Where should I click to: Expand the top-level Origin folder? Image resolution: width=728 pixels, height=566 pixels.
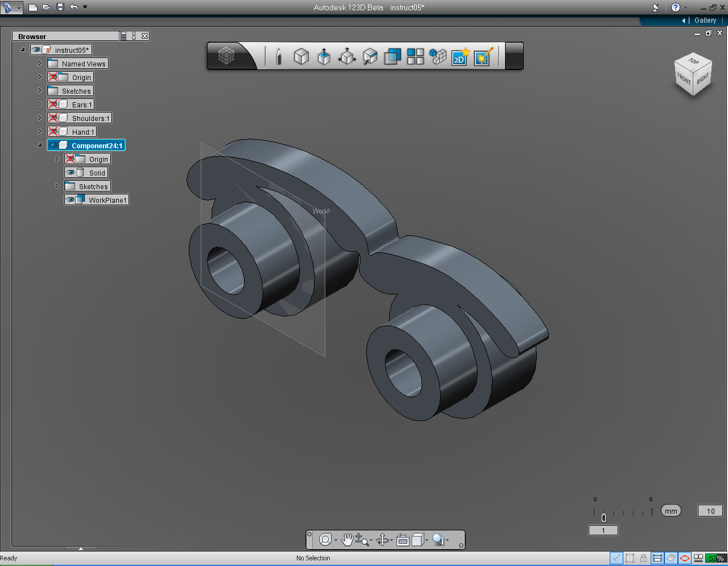tap(40, 77)
